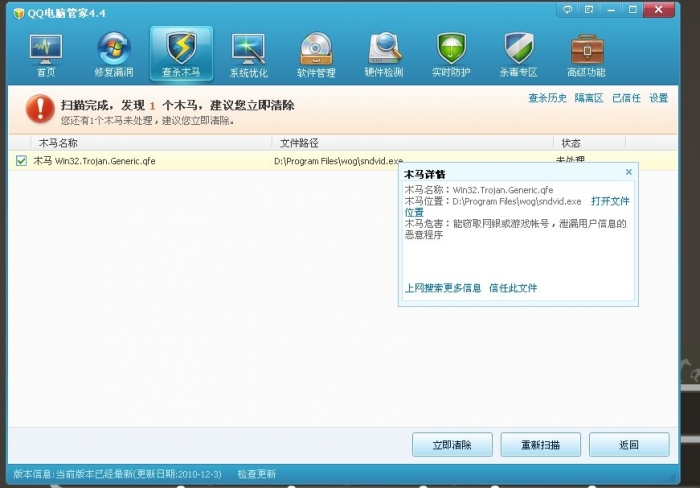Click the red exclamation warning icon
The width and height of the screenshot is (700, 488).
(x=40, y=108)
